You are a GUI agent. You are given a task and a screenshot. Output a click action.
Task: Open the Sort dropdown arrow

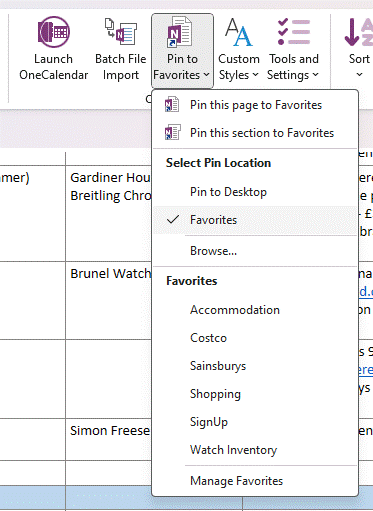point(359,75)
